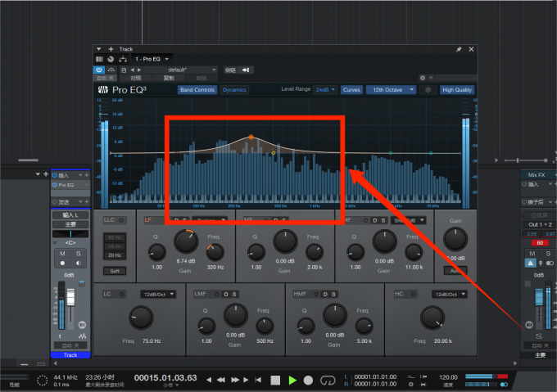Toggle the Curves display button
This screenshot has height=392, width=557.
(x=351, y=90)
